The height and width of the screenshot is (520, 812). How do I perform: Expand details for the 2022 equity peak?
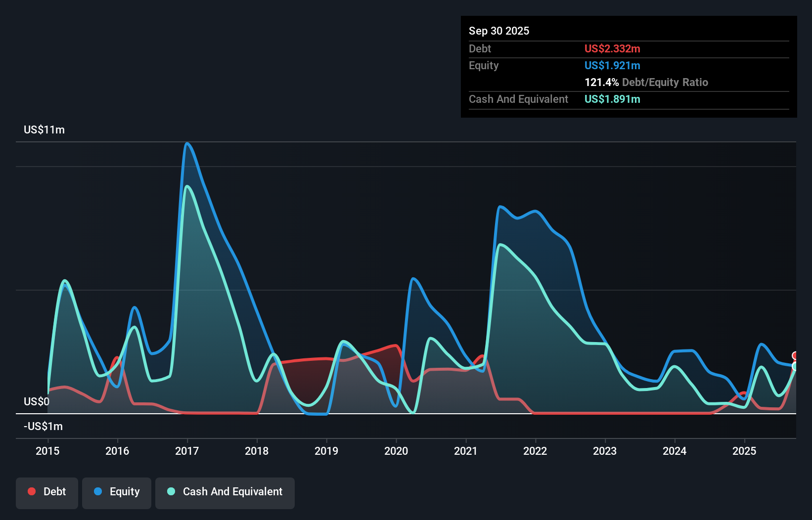coord(500,208)
